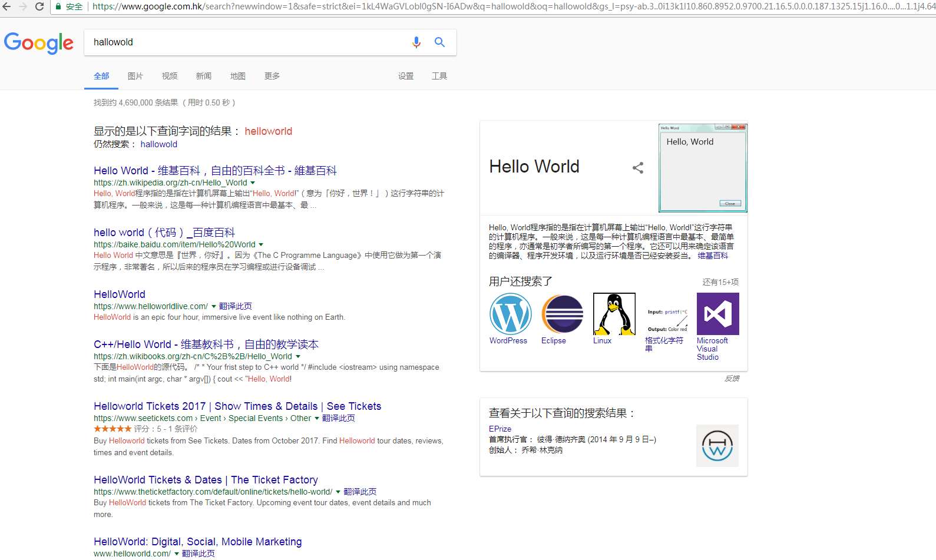The image size is (936, 560).
Task: Expand dropdown next to seetickets.com breadcrumb
Action: (x=317, y=419)
